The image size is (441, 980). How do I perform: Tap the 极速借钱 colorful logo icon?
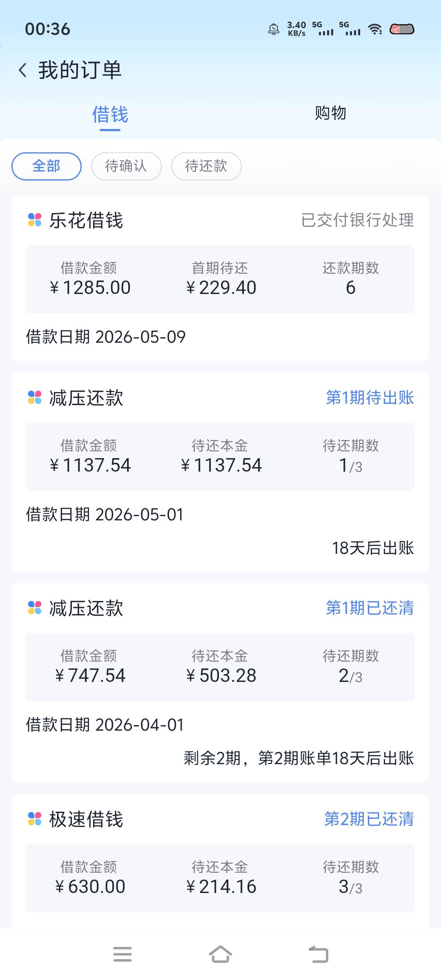(35, 819)
